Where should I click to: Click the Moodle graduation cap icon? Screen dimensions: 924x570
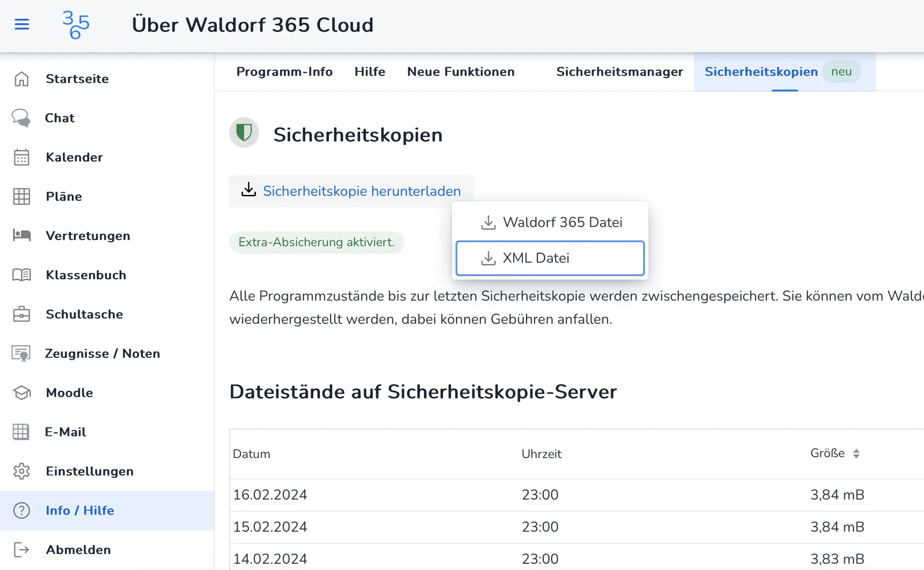(21, 393)
